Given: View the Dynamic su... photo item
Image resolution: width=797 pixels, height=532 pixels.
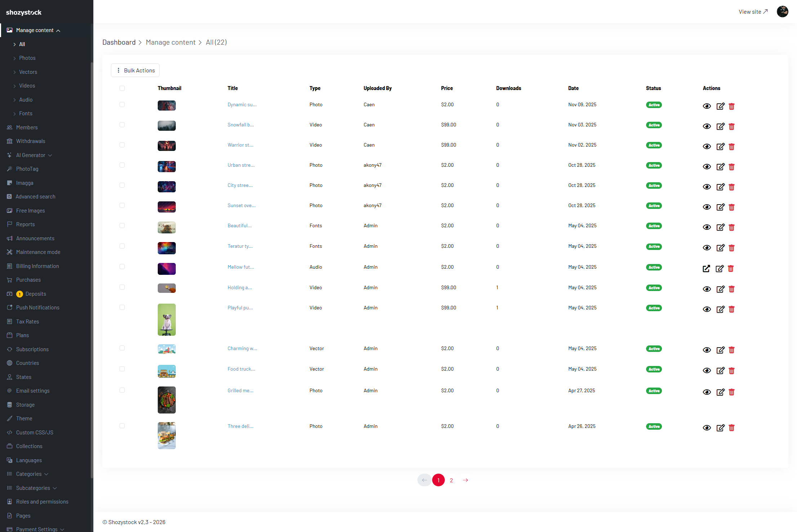Looking at the screenshot, I should point(707,106).
